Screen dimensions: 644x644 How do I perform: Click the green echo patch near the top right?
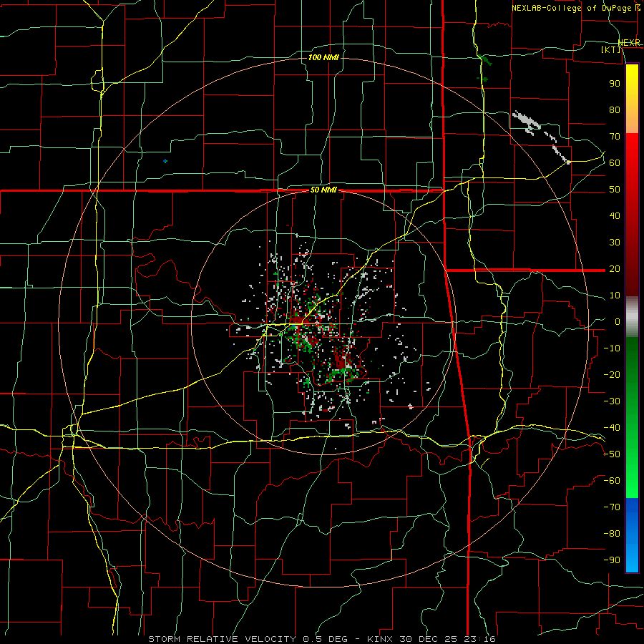(487, 62)
